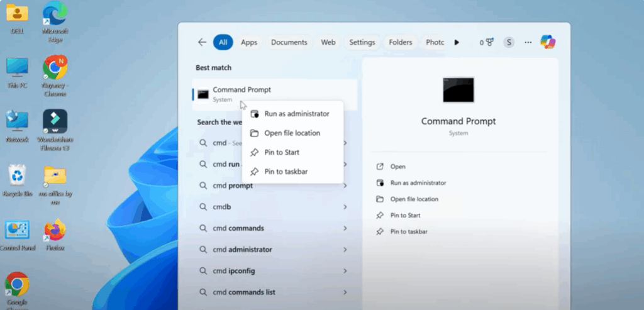Image resolution: width=644 pixels, height=310 pixels.
Task: Choose Run as administrator in context menu
Action: click(x=292, y=114)
